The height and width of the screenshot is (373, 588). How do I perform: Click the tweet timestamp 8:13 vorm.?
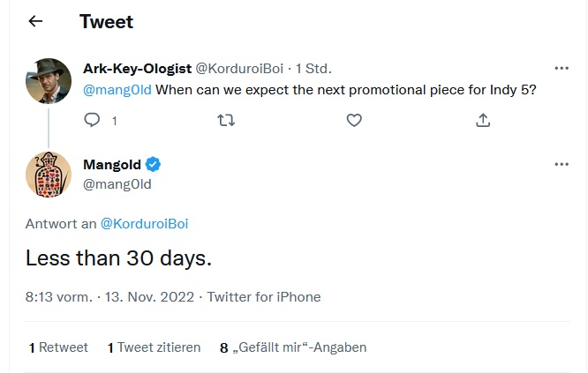[58, 297]
